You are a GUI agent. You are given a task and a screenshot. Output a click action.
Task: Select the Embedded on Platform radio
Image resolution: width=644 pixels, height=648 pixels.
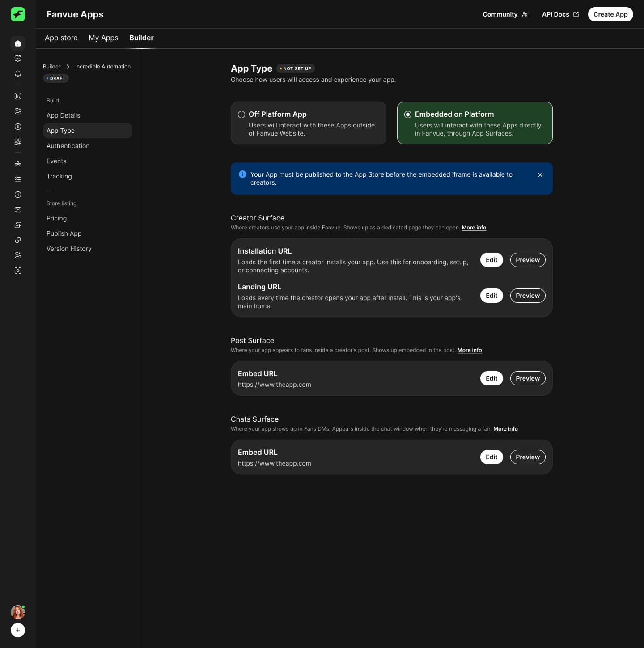pyautogui.click(x=408, y=114)
